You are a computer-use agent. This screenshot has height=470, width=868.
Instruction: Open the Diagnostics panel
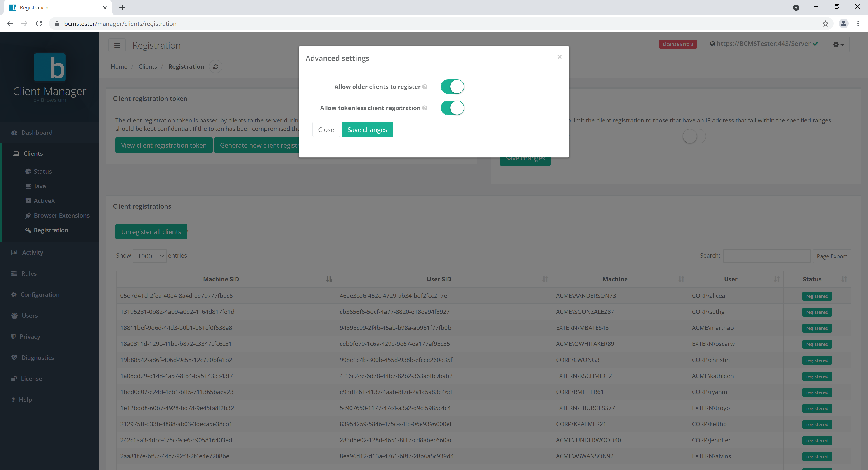pos(37,357)
